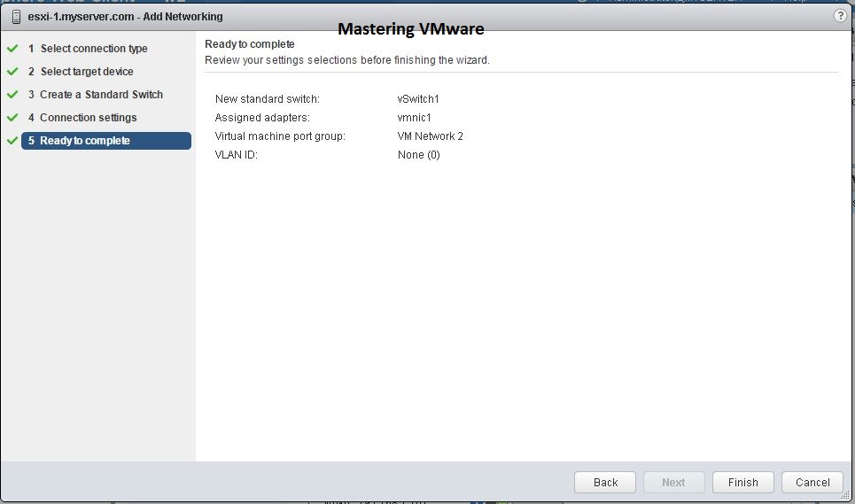Screen dimensions: 855x504
Task: Click the New standard switch label
Action: coord(268,99)
